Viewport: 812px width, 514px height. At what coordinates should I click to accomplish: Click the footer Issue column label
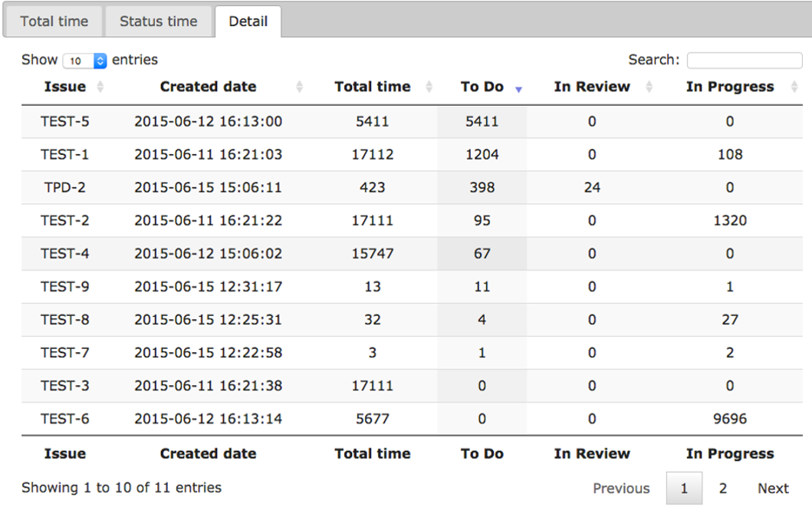(65, 453)
